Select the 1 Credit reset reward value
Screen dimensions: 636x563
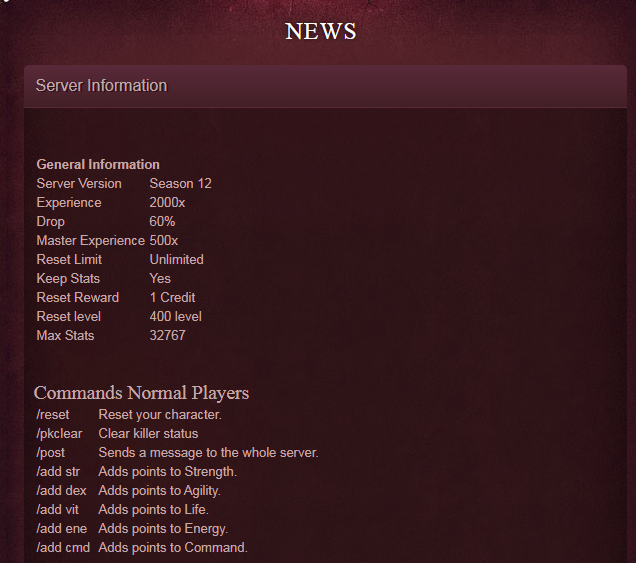pos(172,297)
